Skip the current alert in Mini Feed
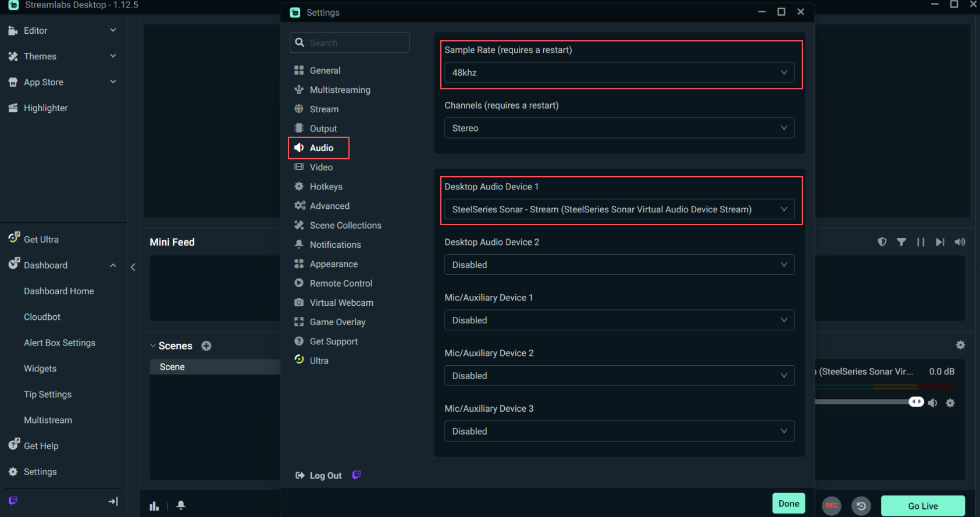 tap(940, 242)
